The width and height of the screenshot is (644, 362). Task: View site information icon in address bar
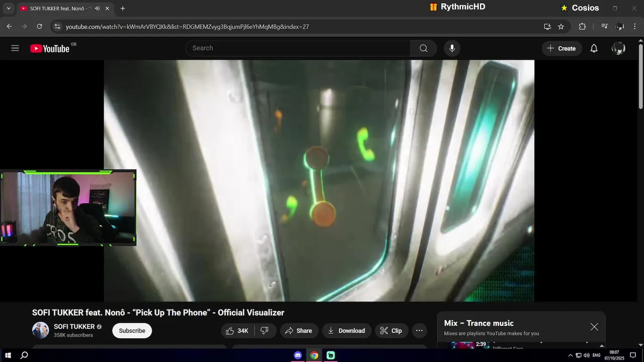click(x=57, y=27)
